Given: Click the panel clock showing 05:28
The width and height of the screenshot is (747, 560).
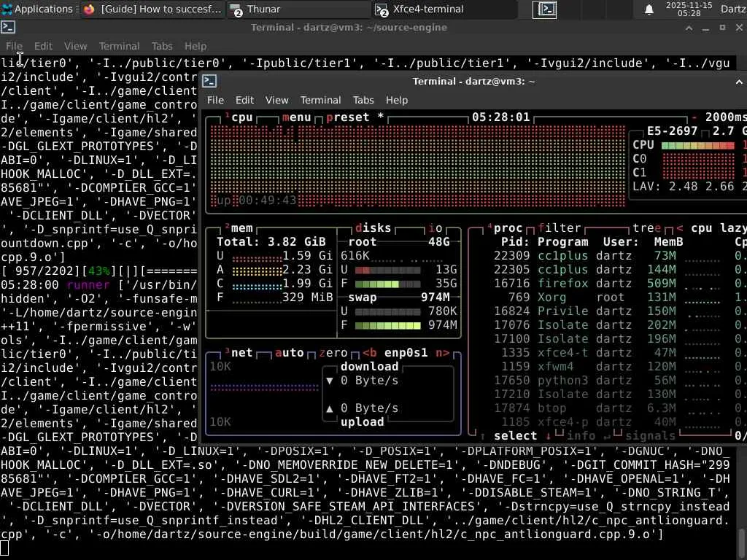Looking at the screenshot, I should tap(689, 9).
